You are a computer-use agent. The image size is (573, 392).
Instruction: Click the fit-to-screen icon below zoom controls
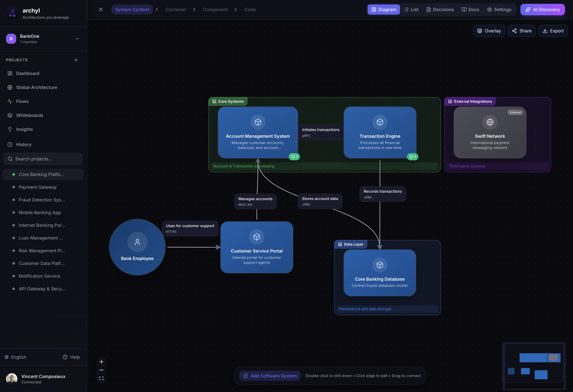coord(101,378)
